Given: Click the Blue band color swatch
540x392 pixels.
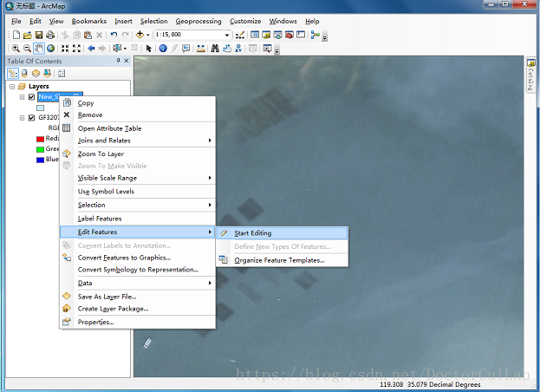Looking at the screenshot, I should 40,160.
